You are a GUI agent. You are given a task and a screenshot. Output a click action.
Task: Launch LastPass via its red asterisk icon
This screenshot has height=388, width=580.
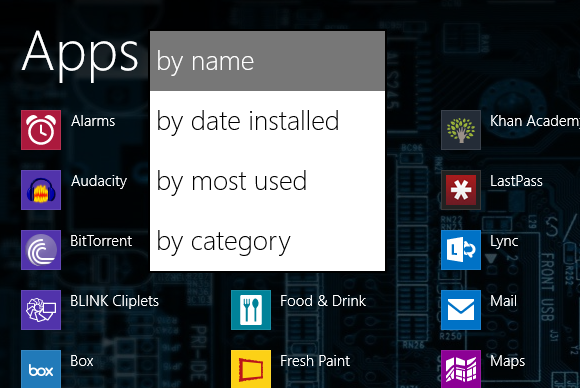tap(461, 190)
